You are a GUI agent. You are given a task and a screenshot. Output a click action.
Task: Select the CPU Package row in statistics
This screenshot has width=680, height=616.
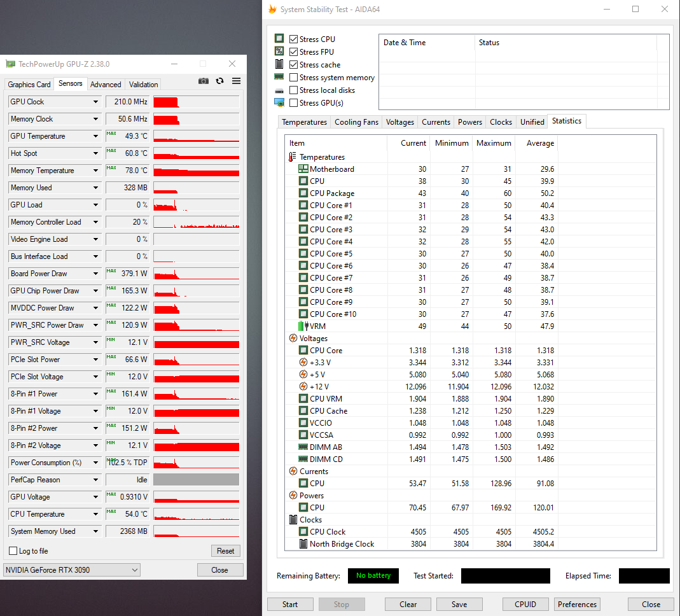pyautogui.click(x=332, y=193)
